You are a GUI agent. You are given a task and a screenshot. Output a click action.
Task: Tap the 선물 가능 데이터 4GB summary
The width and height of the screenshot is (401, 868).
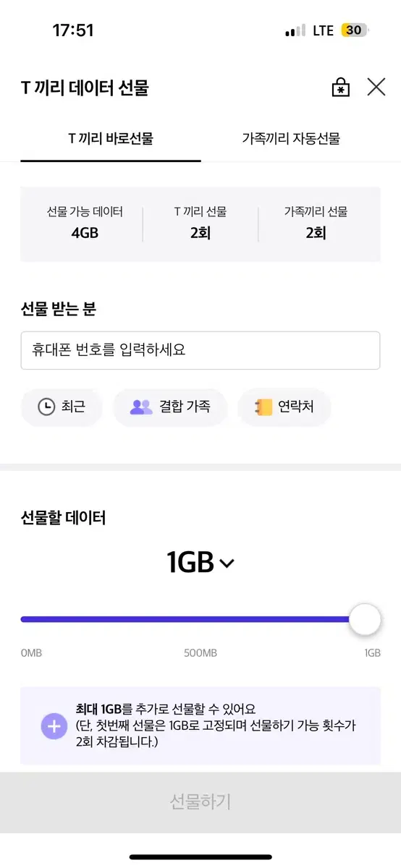pyautogui.click(x=85, y=223)
